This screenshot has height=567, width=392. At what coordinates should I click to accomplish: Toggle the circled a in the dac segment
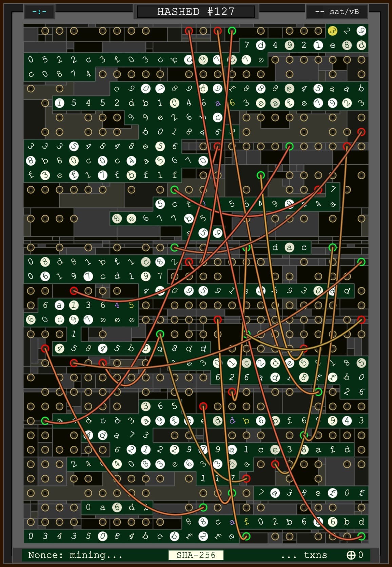[289, 248]
